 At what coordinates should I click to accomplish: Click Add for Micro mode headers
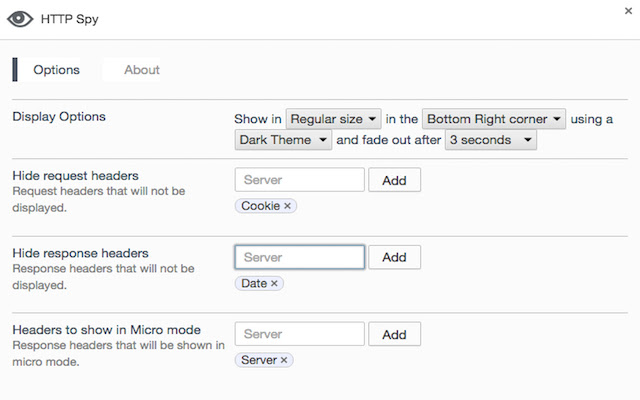pyautogui.click(x=394, y=334)
